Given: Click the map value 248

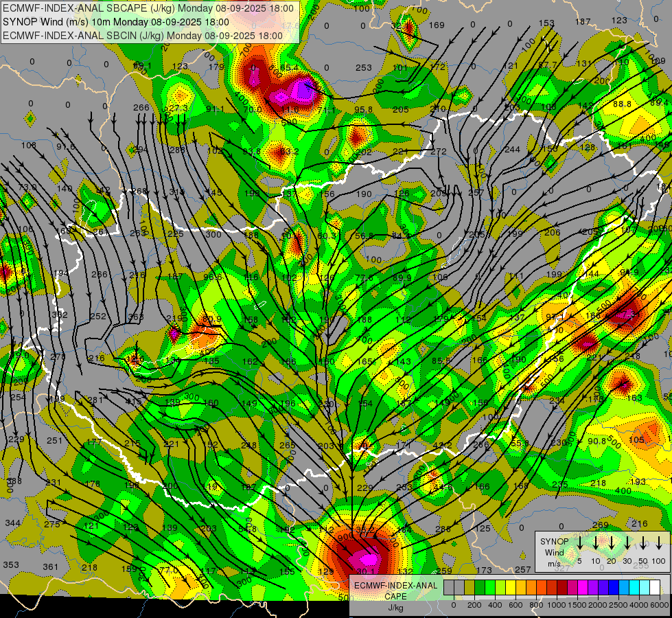Looking at the screenshot, I should (248, 445).
